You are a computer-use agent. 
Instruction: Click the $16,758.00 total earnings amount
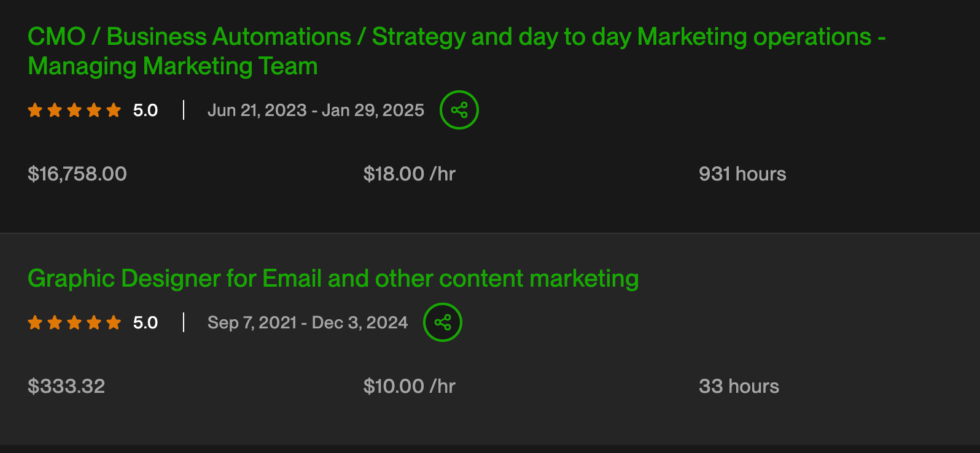[77, 174]
